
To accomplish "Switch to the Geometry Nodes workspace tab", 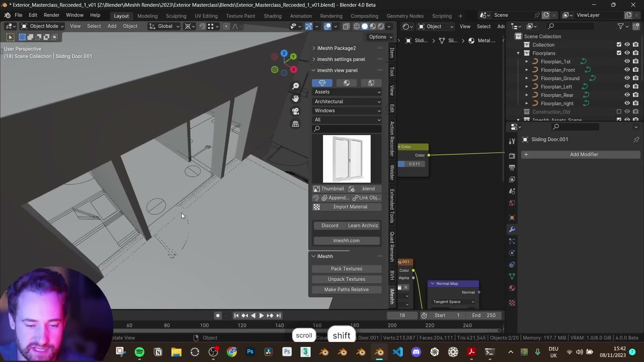I will (405, 16).
